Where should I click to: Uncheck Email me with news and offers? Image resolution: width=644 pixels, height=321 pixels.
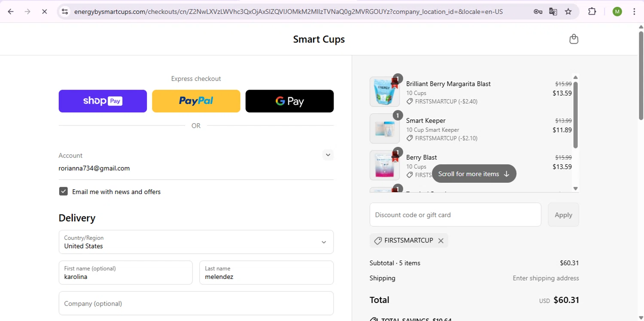[64, 191]
